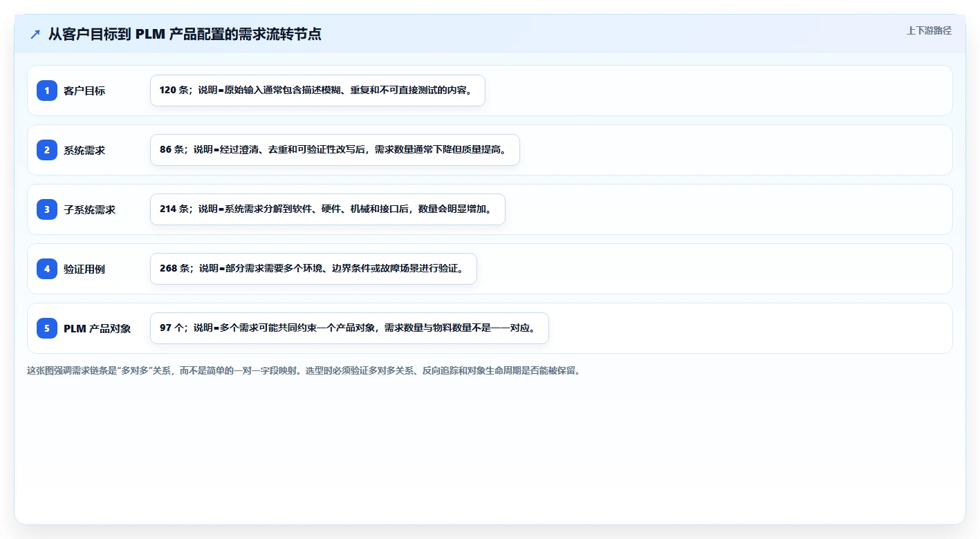Select the PLM 产品对象 node label
This screenshot has width=980, height=539.
(x=98, y=328)
